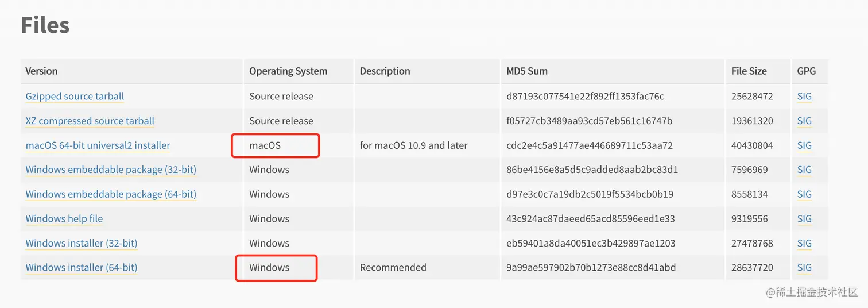
Task: Click MD5 sum of Windows installer (64-bit)
Action: click(x=591, y=268)
